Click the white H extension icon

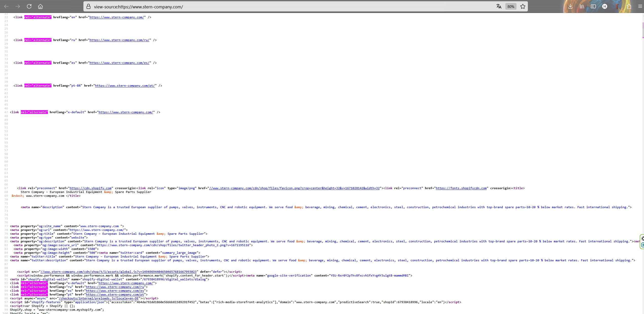(x=605, y=7)
